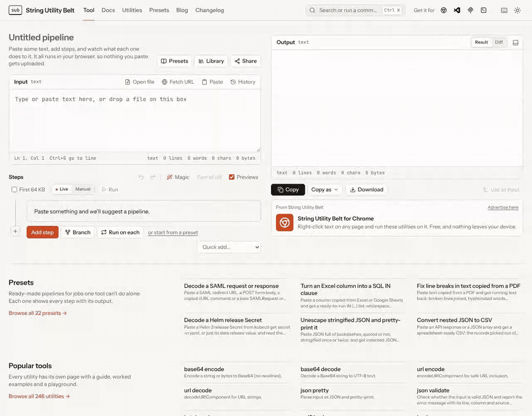The height and width of the screenshot is (416, 532).
Task: Open the json pretty tool
Action: [x=314, y=390]
